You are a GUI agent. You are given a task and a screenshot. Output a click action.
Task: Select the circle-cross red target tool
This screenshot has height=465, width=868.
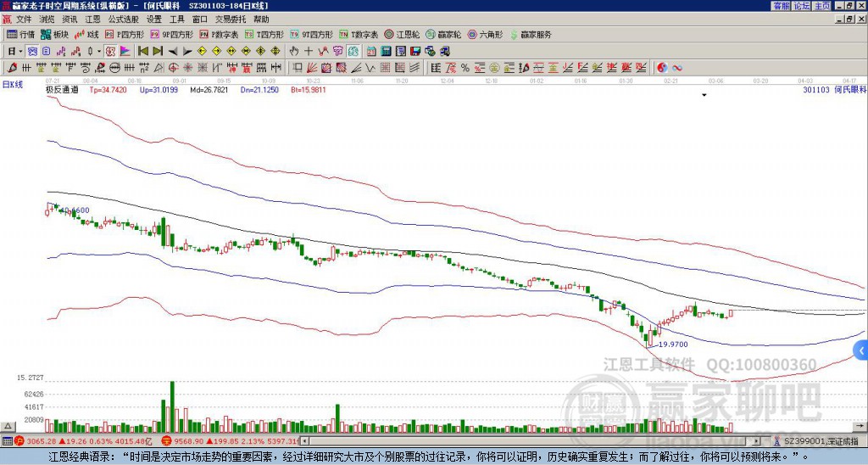click(173, 68)
